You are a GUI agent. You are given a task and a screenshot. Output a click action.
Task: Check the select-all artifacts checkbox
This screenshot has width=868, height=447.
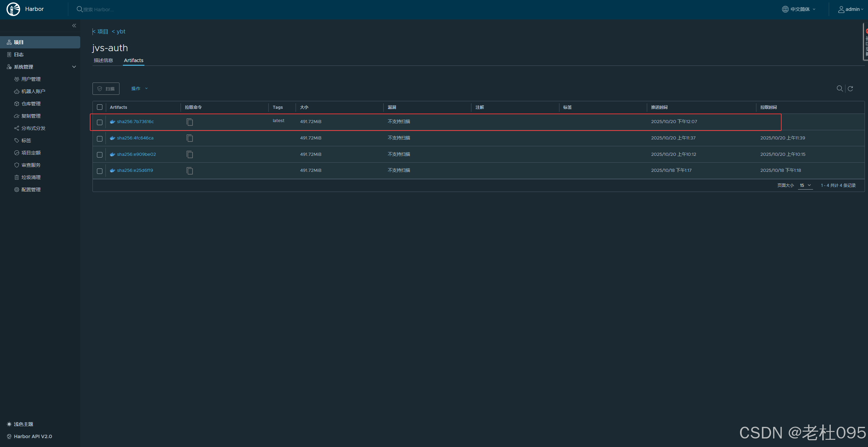[100, 107]
